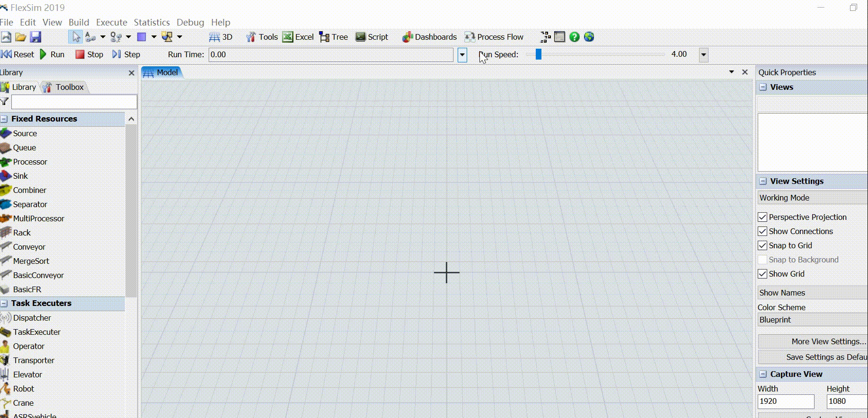Open the Working Mode dropdown
Image resolution: width=868 pixels, height=418 pixels.
click(813, 198)
